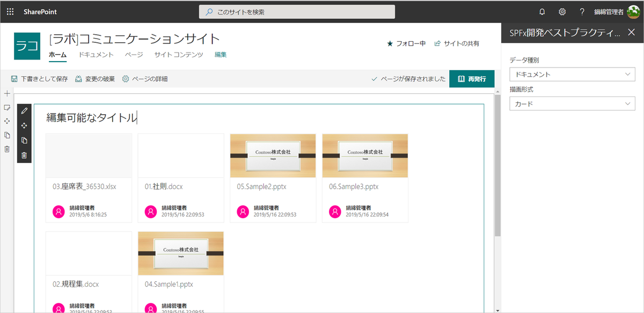Click the move icon on the web part toolbar
The height and width of the screenshot is (313, 644).
(x=24, y=125)
